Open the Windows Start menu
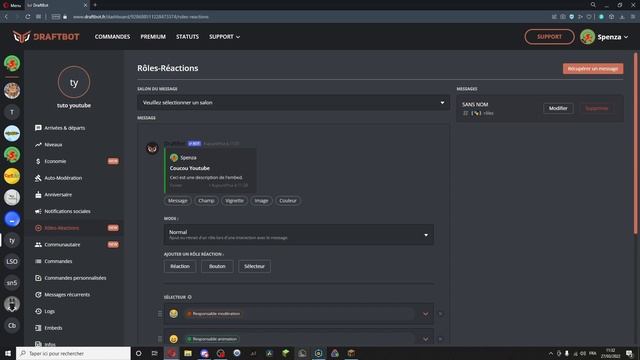640x360 pixels. [x=8, y=353]
